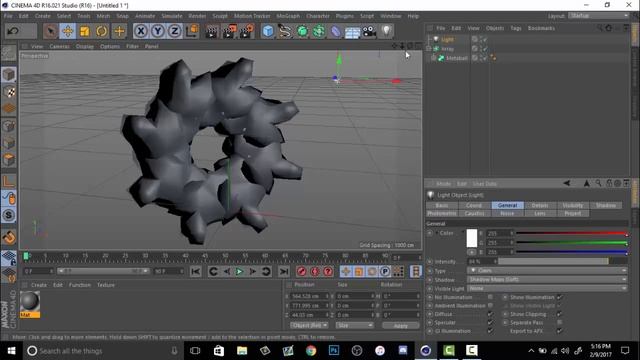Open the light Type dropdown
This screenshot has height=360, width=640.
547,271
